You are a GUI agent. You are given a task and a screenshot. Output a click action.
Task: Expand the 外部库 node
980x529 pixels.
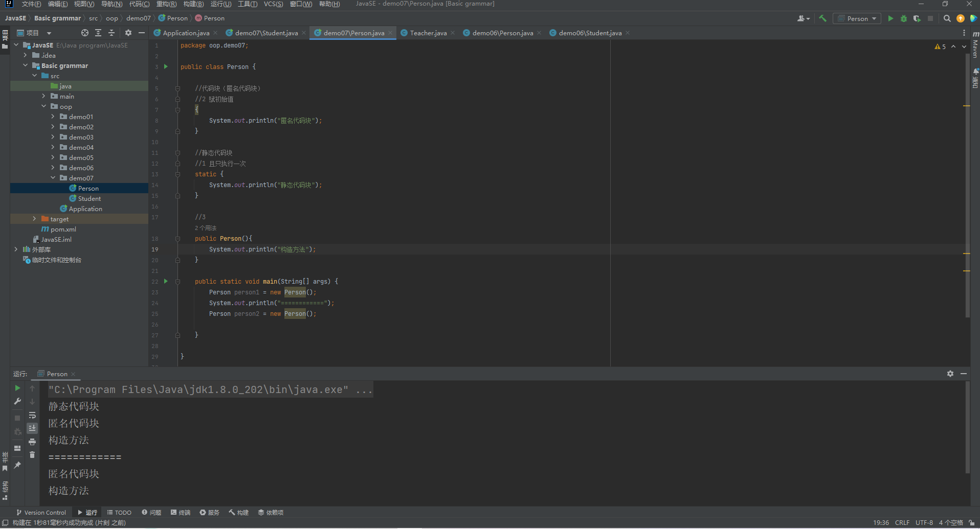[x=16, y=249]
